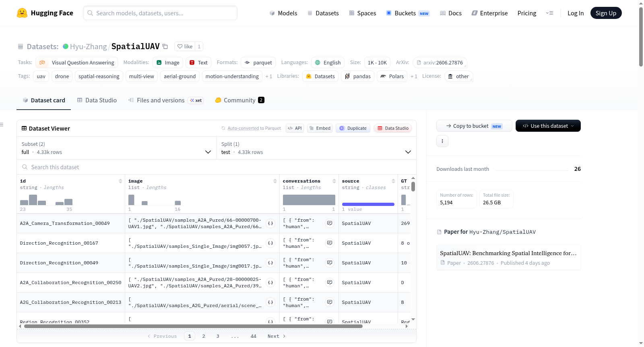Click the source classes bar
The height and width of the screenshot is (347, 644).
tap(368, 204)
